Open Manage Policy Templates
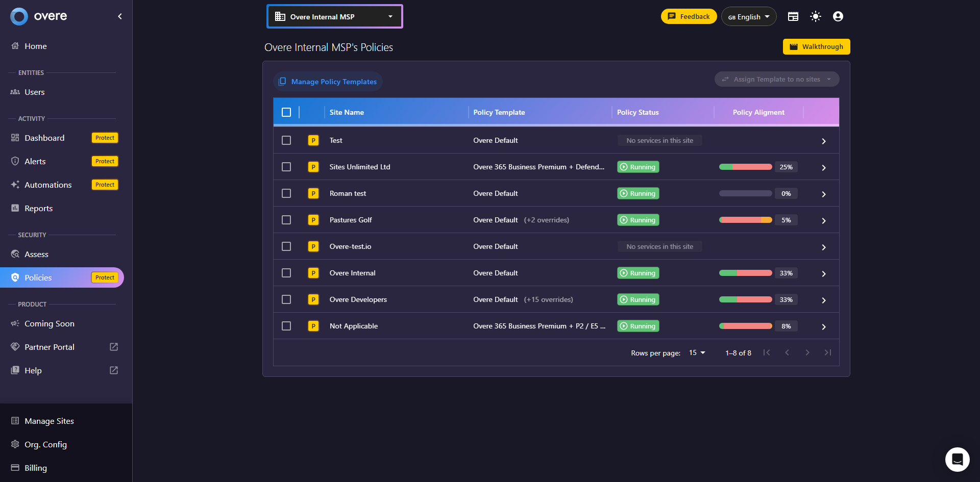Image resolution: width=980 pixels, height=482 pixels. 328,82
